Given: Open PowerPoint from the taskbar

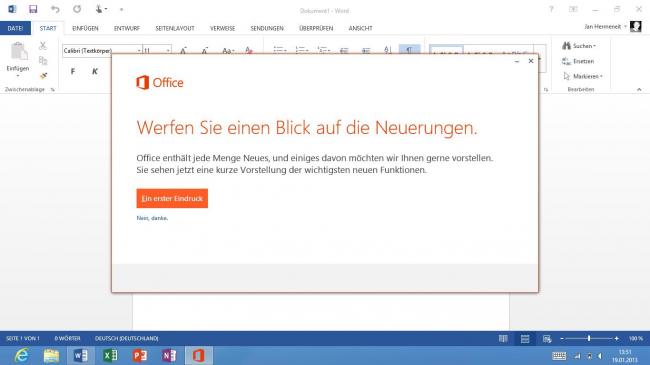Looking at the screenshot, I should point(140,355).
